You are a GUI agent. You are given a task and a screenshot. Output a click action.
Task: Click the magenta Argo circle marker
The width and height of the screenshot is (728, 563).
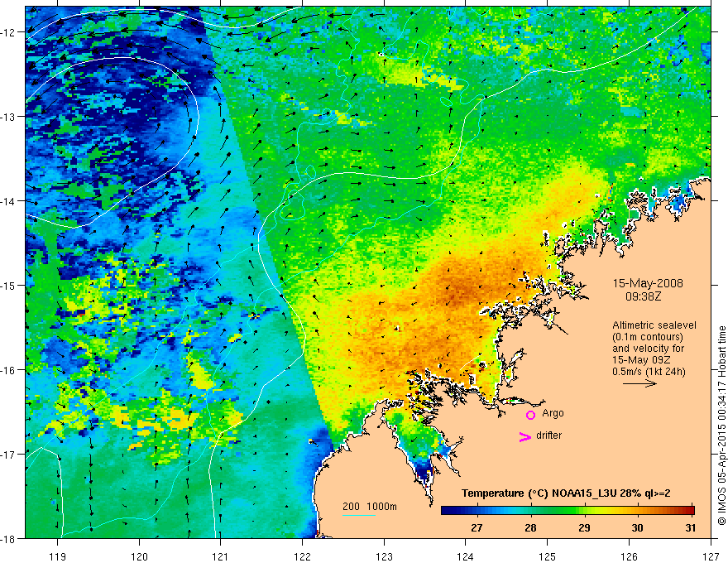click(x=530, y=415)
